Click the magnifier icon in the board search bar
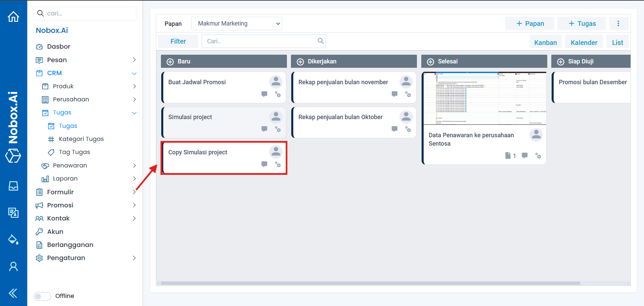Image resolution: width=644 pixels, height=306 pixels. click(x=320, y=41)
